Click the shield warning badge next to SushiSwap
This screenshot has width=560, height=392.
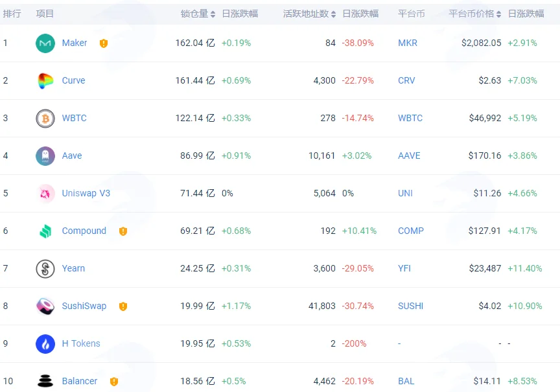[x=123, y=306]
